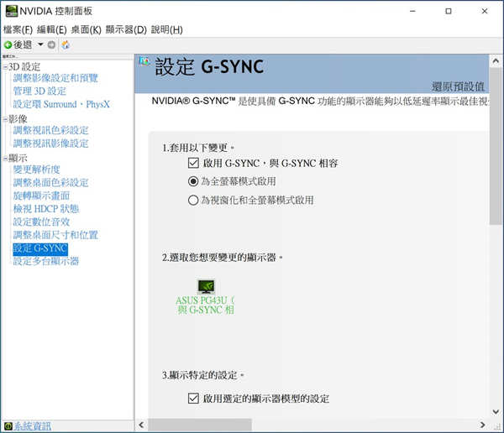
Task: Click heading 2.選取您想要變更的顯示器
Action: (223, 258)
